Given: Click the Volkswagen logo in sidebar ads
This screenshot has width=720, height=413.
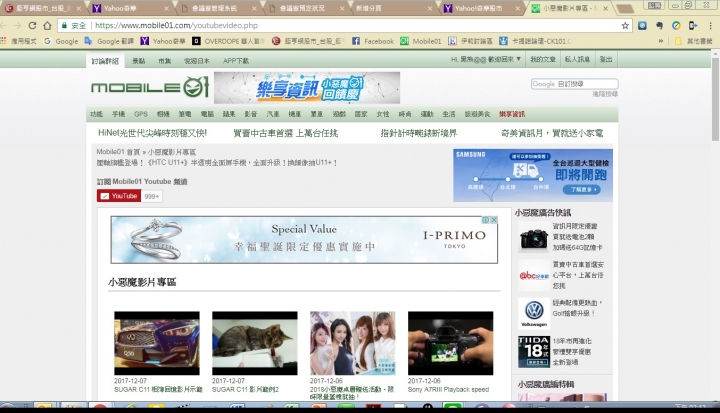Looking at the screenshot, I should click(534, 313).
